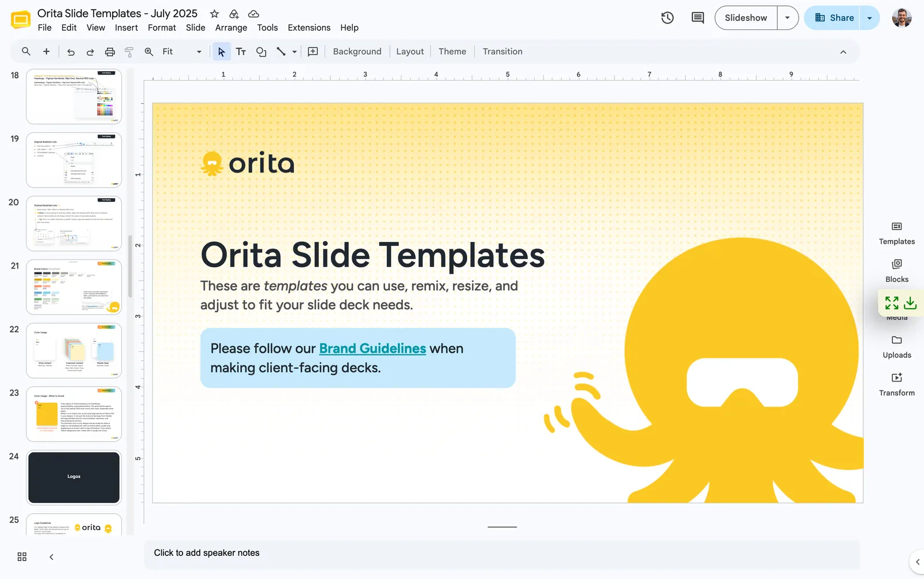
Task: Add a comment from toolbar
Action: pyautogui.click(x=313, y=51)
